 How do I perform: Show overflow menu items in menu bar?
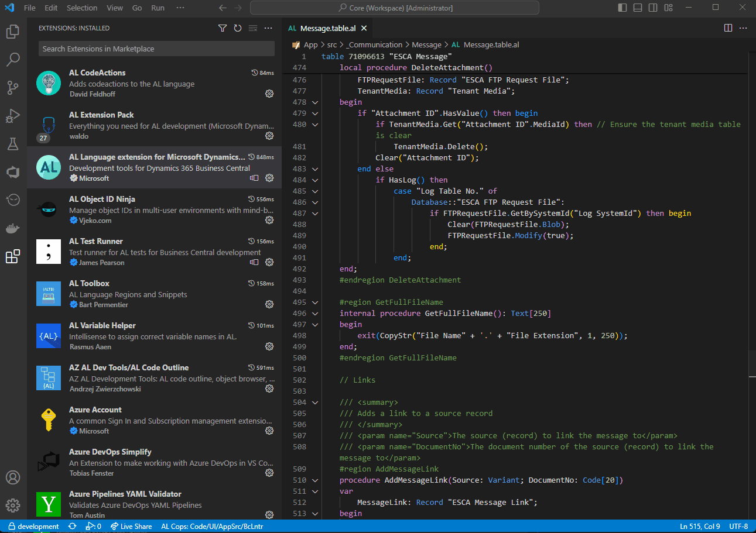click(180, 8)
